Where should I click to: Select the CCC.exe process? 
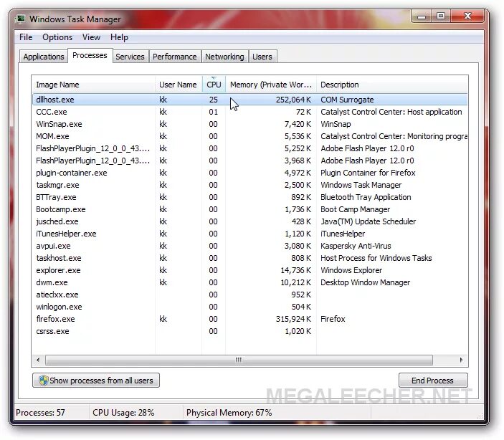tap(249, 112)
